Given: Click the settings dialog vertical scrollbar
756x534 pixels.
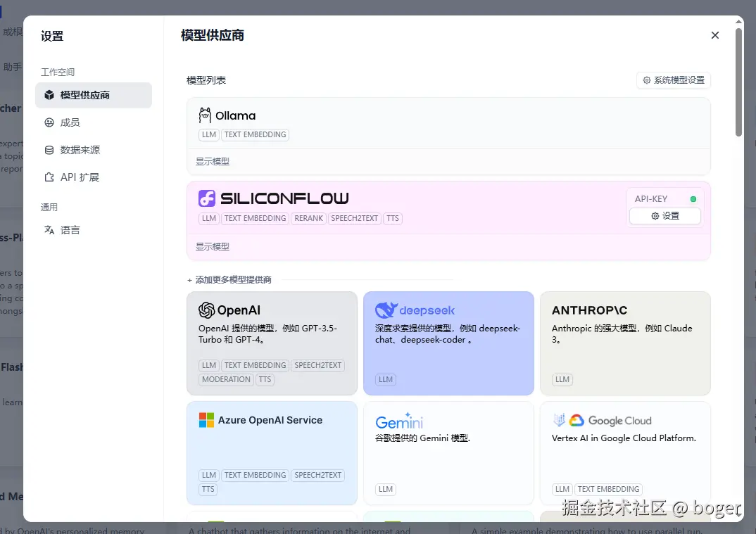Looking at the screenshot, I should 738,82.
